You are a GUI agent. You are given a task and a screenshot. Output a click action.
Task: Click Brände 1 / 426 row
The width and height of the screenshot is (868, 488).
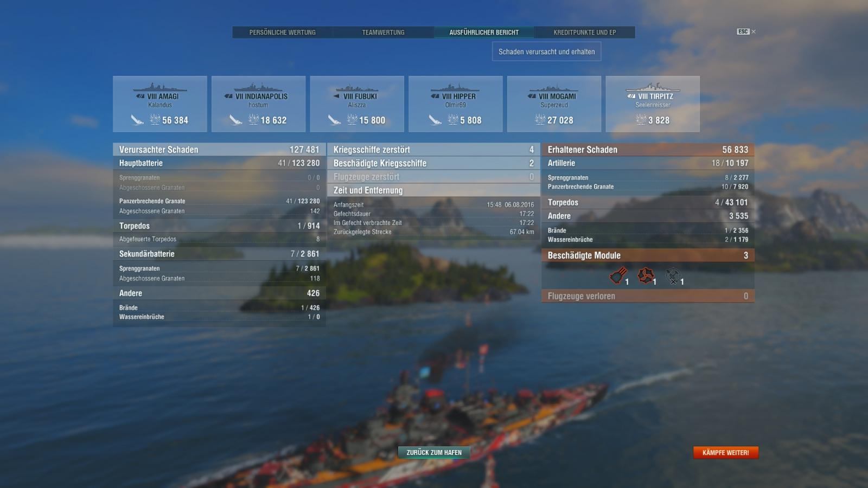pyautogui.click(x=219, y=308)
